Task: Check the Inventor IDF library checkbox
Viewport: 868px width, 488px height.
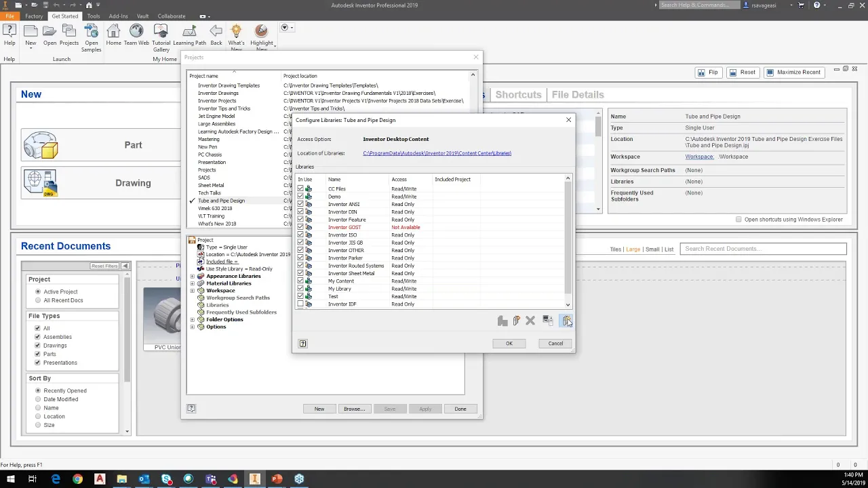Action: coord(300,304)
